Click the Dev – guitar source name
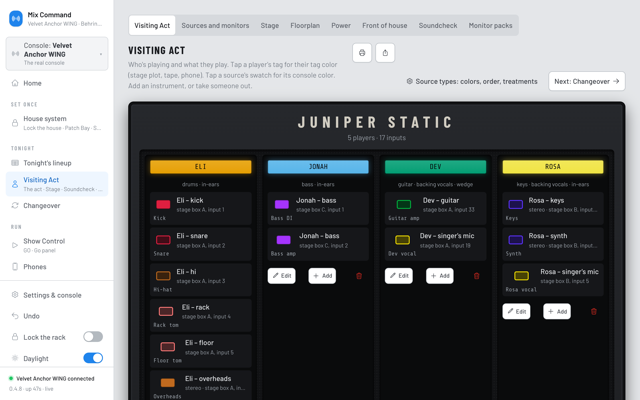Screen dimensions: 640x400 (x=441, y=200)
